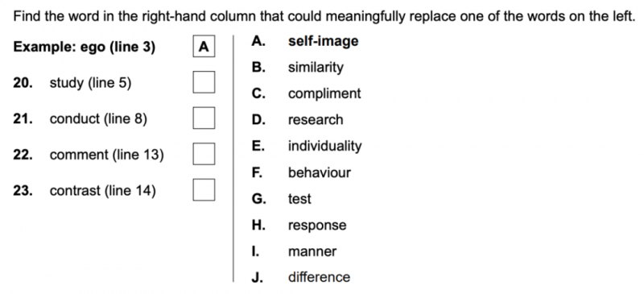Click the word conduct (line 8)
Screen dimensions: 644x294
tap(98, 119)
